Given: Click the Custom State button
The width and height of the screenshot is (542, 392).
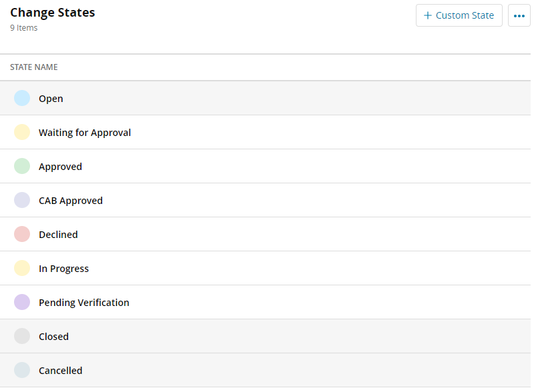Looking at the screenshot, I should [459, 15].
